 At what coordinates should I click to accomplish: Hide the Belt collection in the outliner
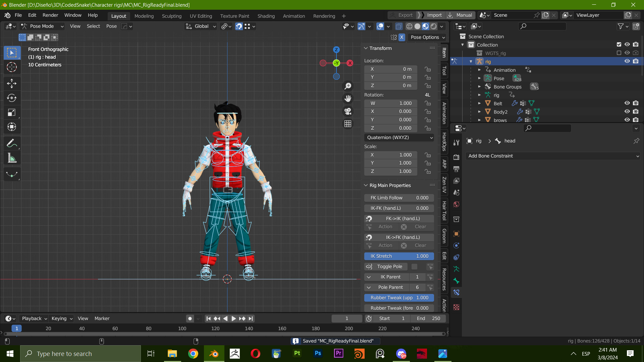627,103
